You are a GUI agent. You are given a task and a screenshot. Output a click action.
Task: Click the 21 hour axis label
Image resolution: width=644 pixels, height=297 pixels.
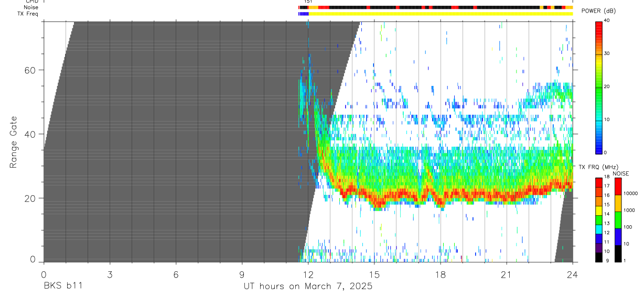pyautogui.click(x=507, y=274)
